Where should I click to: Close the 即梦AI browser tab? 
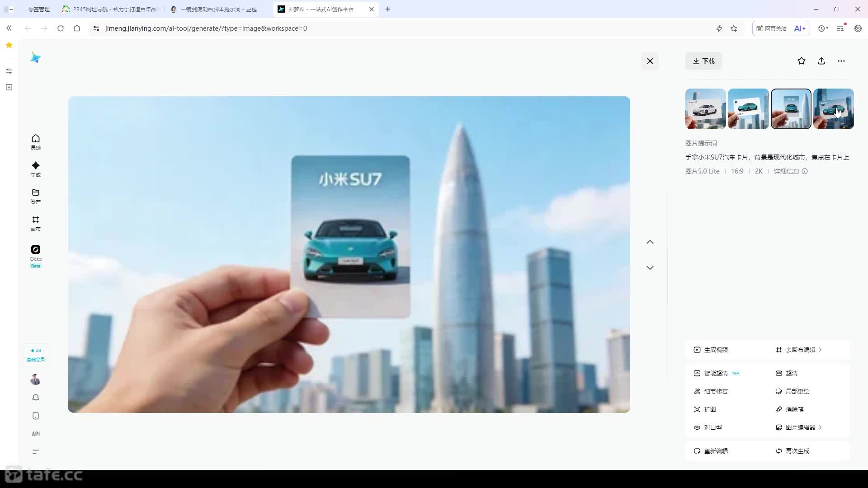tap(372, 9)
